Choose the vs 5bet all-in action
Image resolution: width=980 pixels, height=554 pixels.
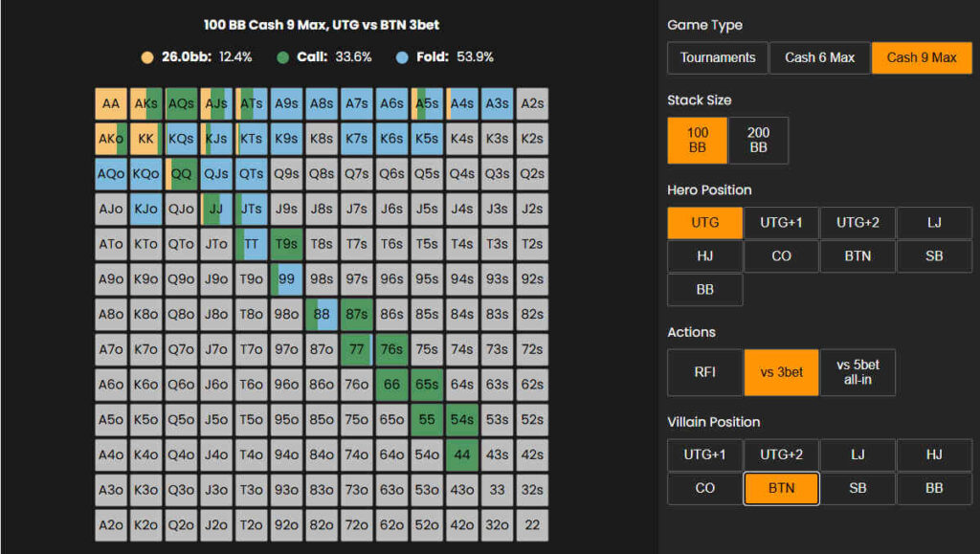coord(857,372)
